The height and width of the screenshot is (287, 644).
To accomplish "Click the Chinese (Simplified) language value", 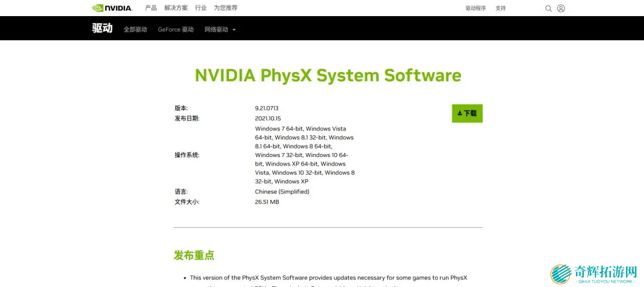I will [x=282, y=192].
